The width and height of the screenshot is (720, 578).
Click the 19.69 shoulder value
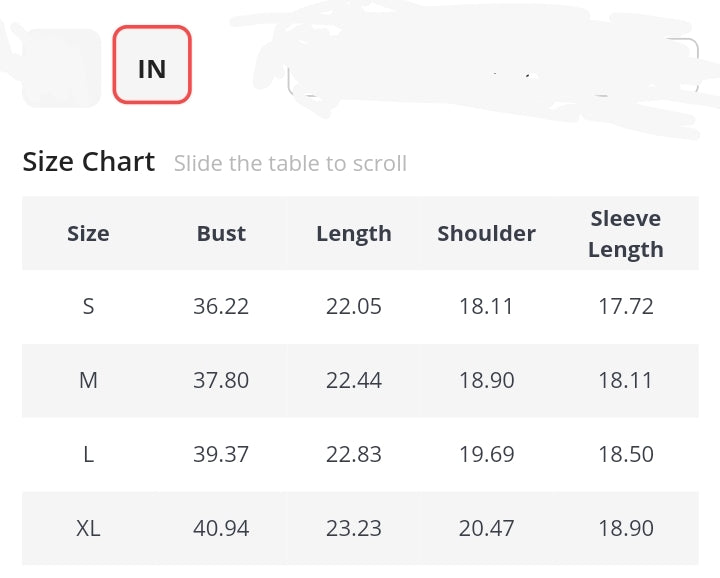click(486, 454)
